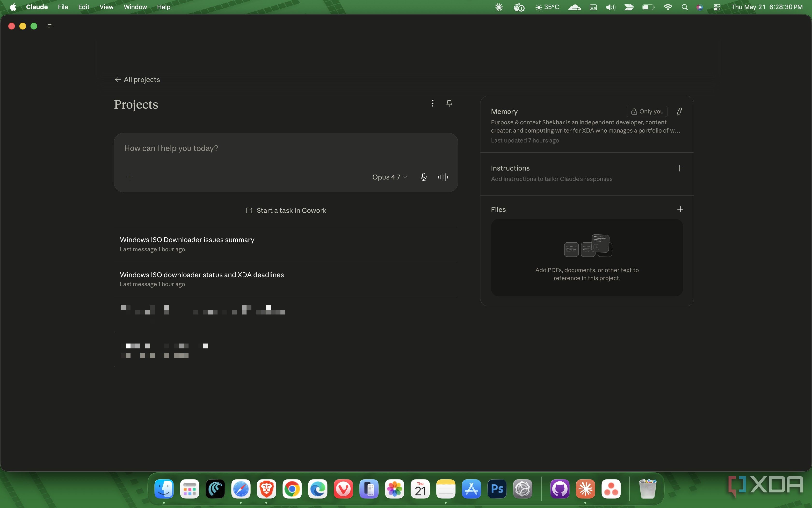Open the project three-dot options menu
812x508 pixels.
coord(433,103)
